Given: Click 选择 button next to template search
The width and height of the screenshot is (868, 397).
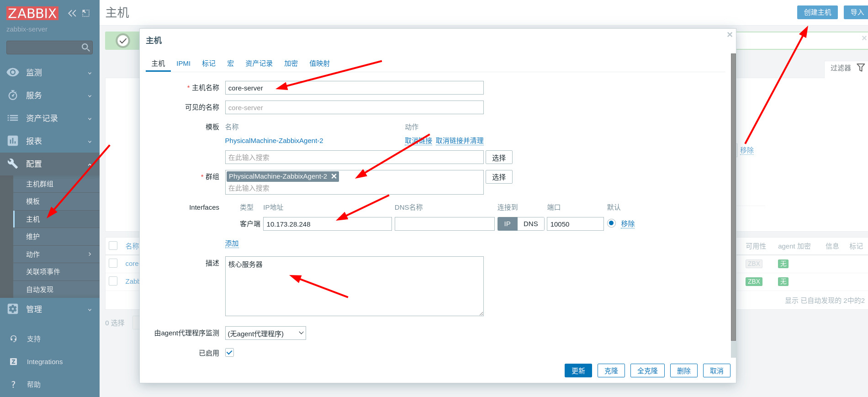Looking at the screenshot, I should (x=499, y=157).
